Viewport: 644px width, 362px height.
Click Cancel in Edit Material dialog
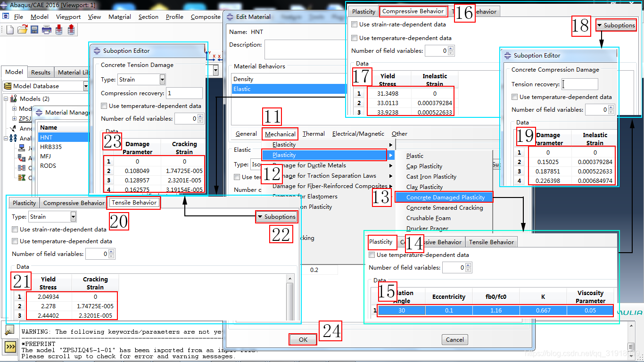pyautogui.click(x=455, y=339)
